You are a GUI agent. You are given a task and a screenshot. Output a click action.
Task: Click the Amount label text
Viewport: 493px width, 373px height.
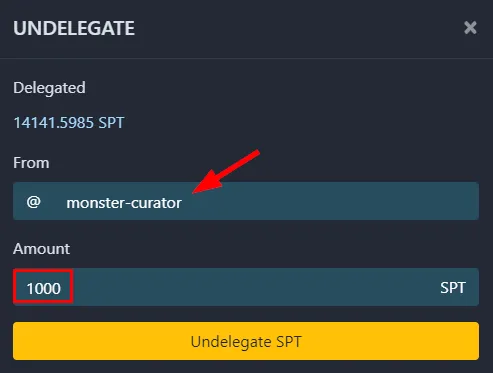click(42, 249)
